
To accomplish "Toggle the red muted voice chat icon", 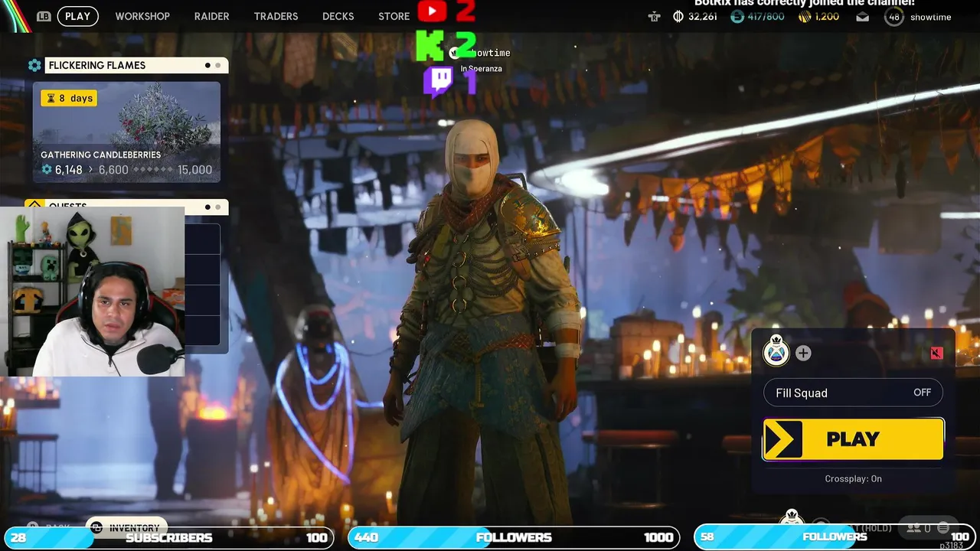I will click(x=936, y=353).
